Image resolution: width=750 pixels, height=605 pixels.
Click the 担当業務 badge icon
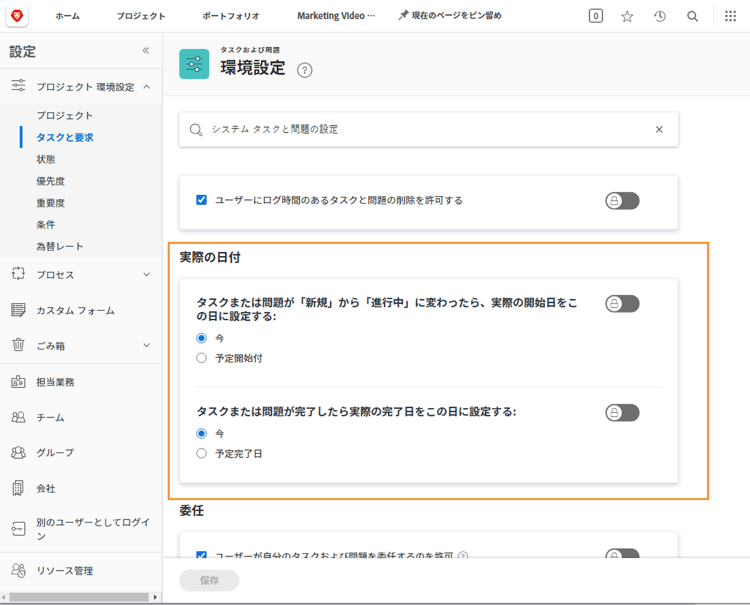(x=18, y=382)
